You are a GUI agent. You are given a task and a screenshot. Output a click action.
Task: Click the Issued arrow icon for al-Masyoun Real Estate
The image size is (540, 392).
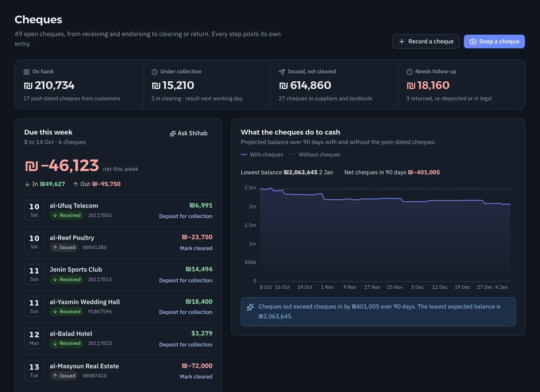click(x=55, y=376)
